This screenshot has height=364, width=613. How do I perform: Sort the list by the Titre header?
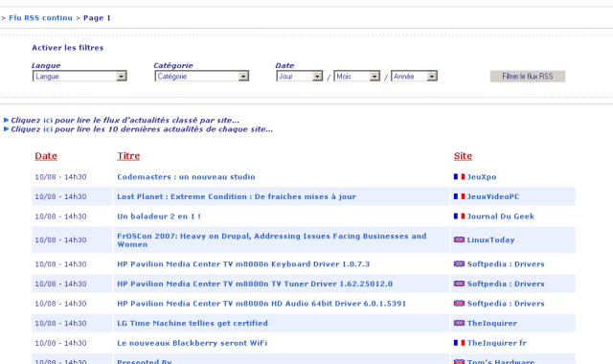click(x=128, y=156)
